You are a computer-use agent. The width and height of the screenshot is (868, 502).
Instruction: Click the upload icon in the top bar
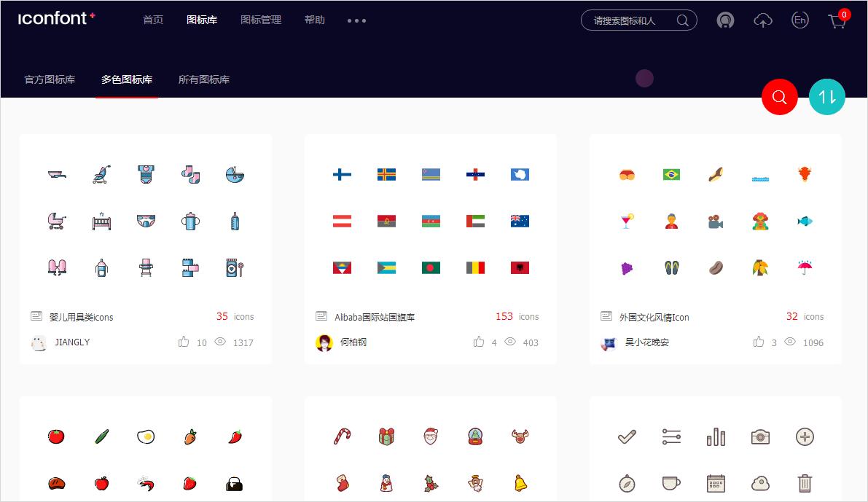(763, 20)
